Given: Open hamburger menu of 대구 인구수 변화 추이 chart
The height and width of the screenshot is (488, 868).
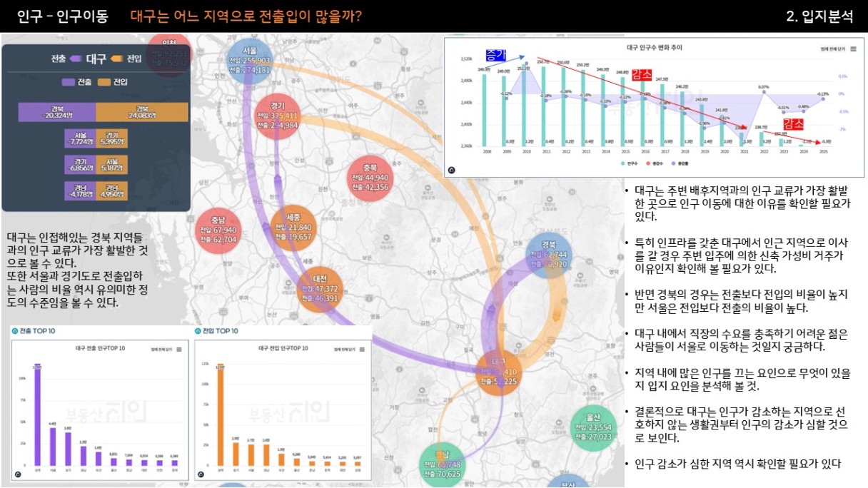Looking at the screenshot, I should [852, 49].
